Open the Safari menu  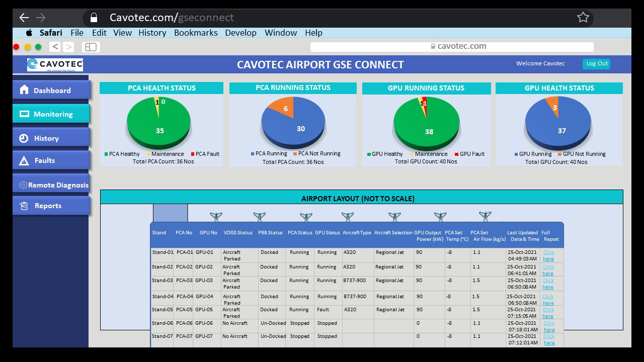(51, 33)
